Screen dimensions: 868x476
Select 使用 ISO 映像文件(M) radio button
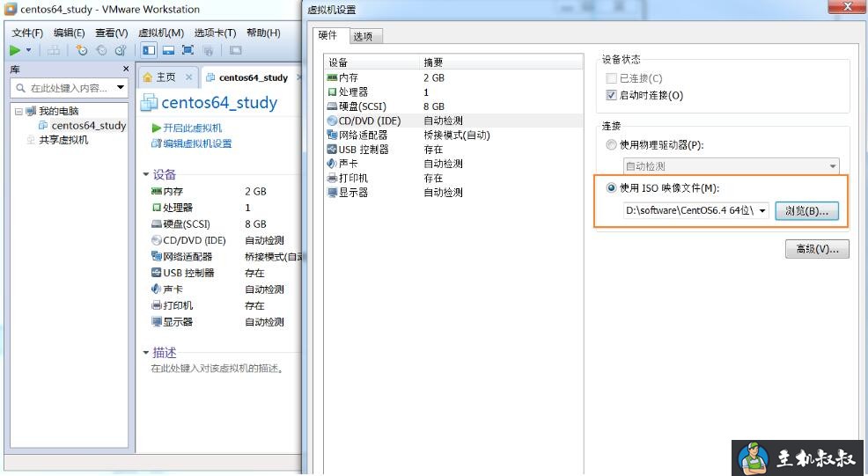click(611, 188)
